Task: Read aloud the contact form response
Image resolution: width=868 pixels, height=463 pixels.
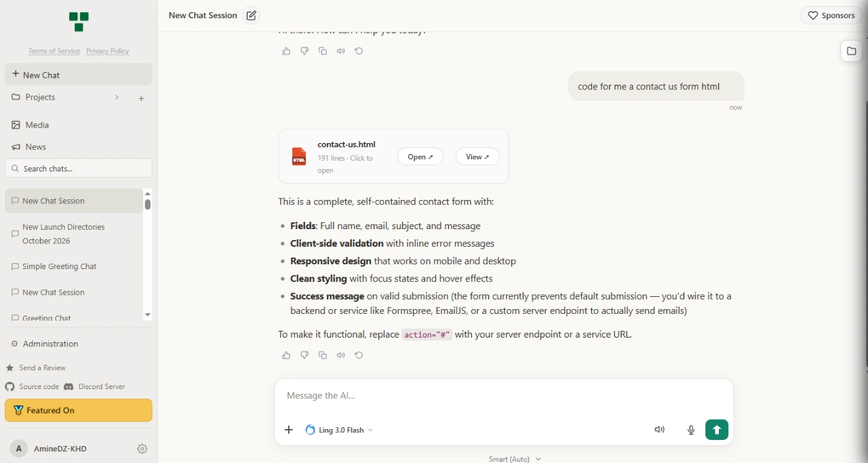Action: pyautogui.click(x=341, y=355)
